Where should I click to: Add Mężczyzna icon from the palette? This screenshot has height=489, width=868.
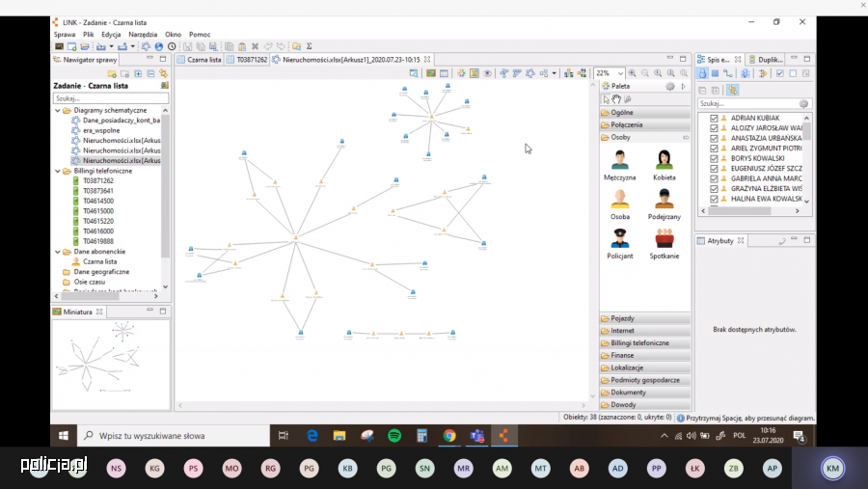click(620, 165)
